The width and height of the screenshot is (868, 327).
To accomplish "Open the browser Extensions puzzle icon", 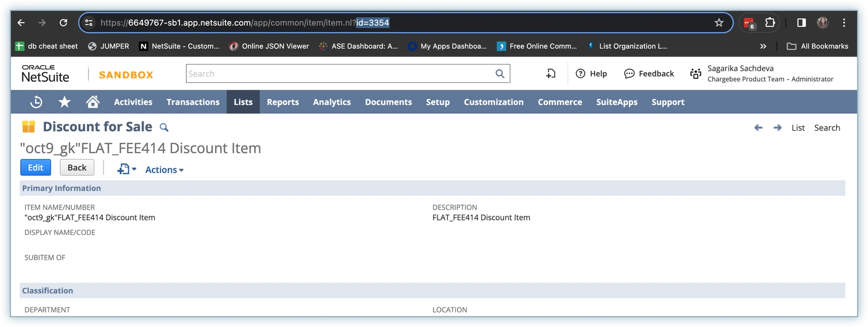I will (770, 22).
